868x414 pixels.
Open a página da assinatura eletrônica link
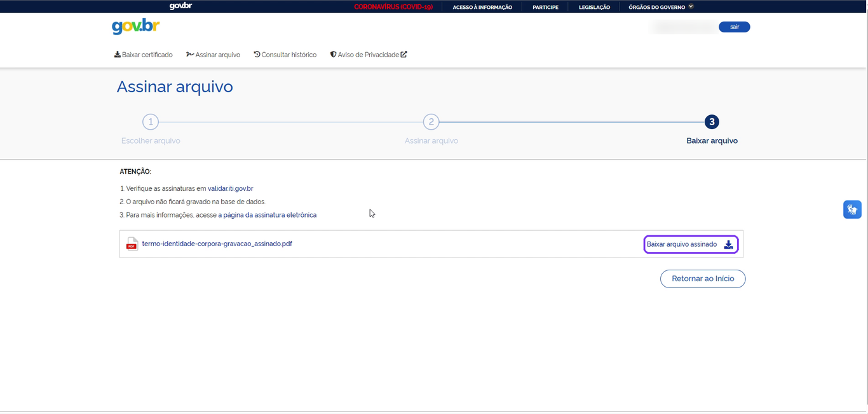[268, 215]
